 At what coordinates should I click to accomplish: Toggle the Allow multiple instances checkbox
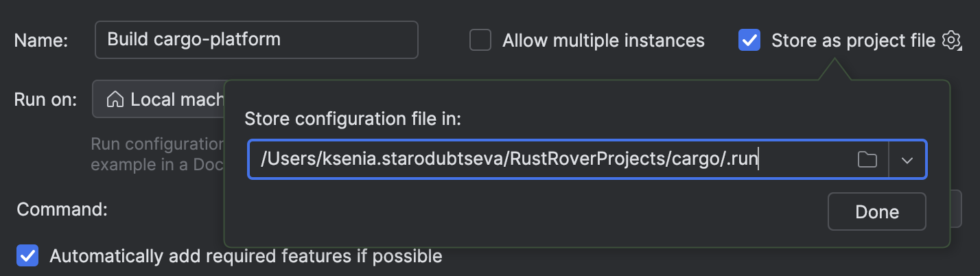(480, 41)
